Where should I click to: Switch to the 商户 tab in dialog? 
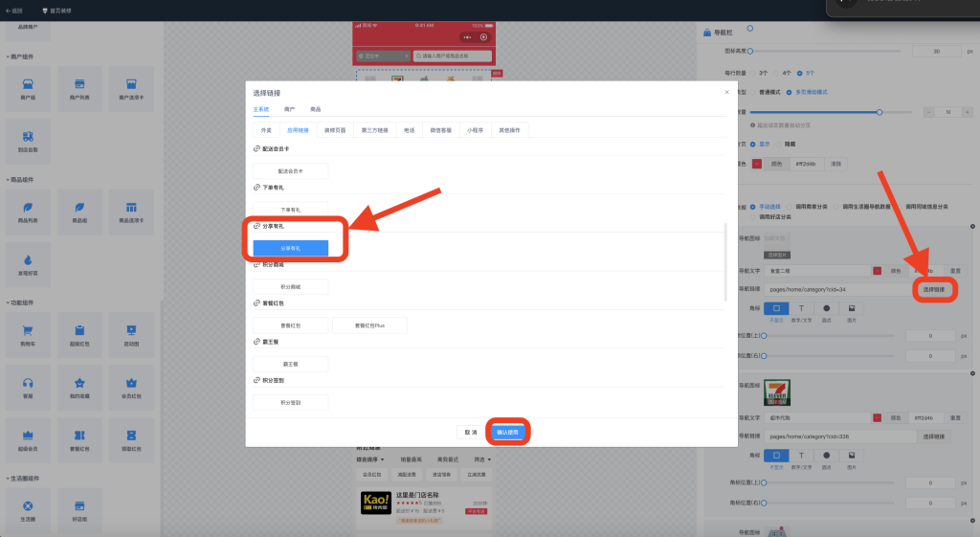tap(289, 110)
